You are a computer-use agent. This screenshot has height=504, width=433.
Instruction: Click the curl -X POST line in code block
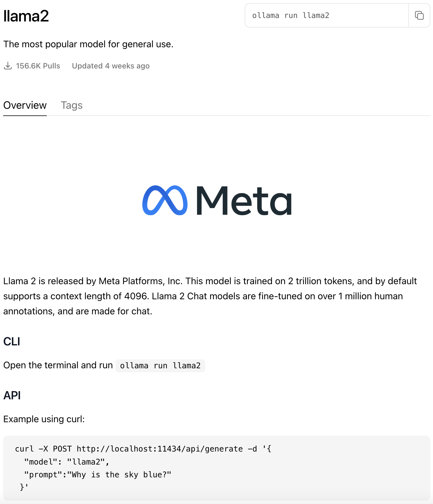pyautogui.click(x=143, y=449)
